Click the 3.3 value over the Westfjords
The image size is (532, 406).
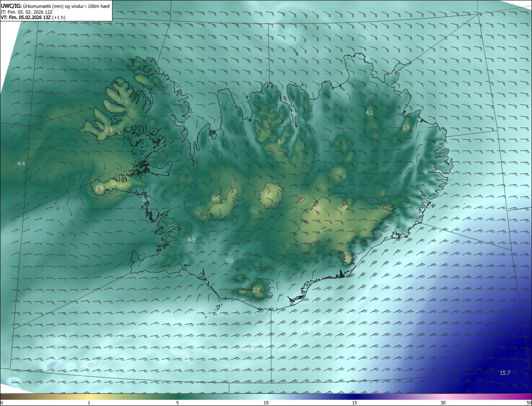(108, 130)
